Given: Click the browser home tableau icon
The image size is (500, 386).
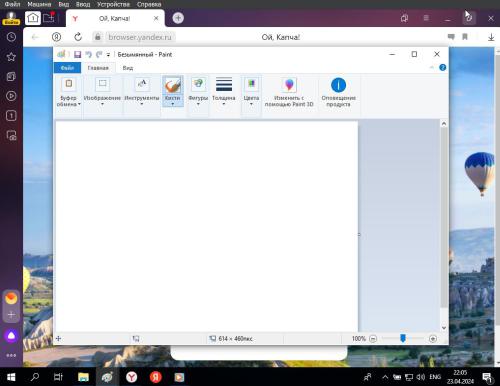Looking at the screenshot, I should coord(33,18).
